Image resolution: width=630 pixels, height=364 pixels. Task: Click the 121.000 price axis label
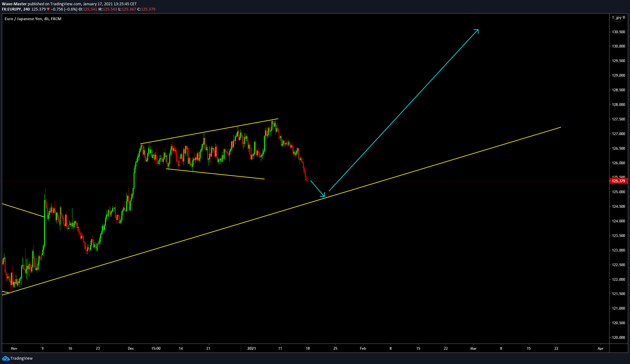click(619, 308)
